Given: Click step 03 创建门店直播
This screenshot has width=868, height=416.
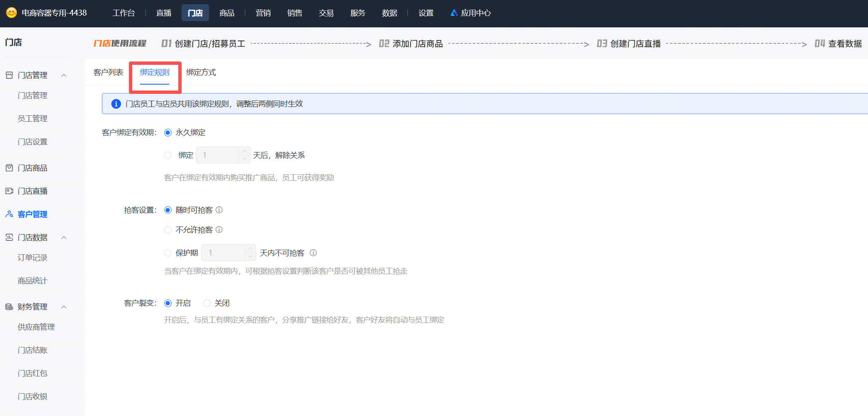Looking at the screenshot, I should pyautogui.click(x=629, y=44).
